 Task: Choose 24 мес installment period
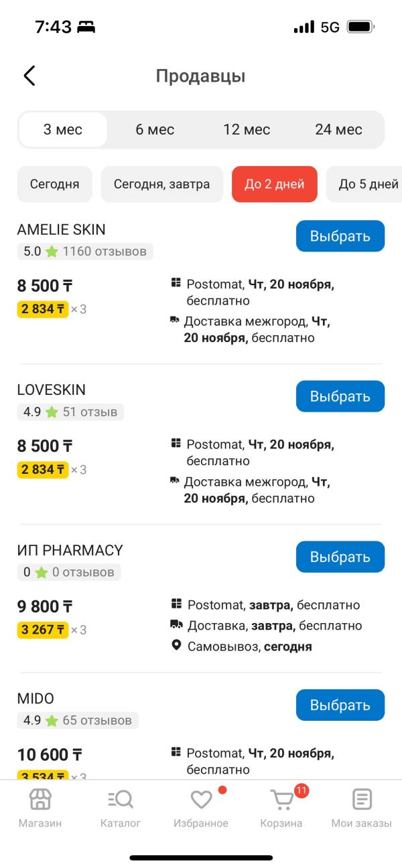[x=338, y=130]
